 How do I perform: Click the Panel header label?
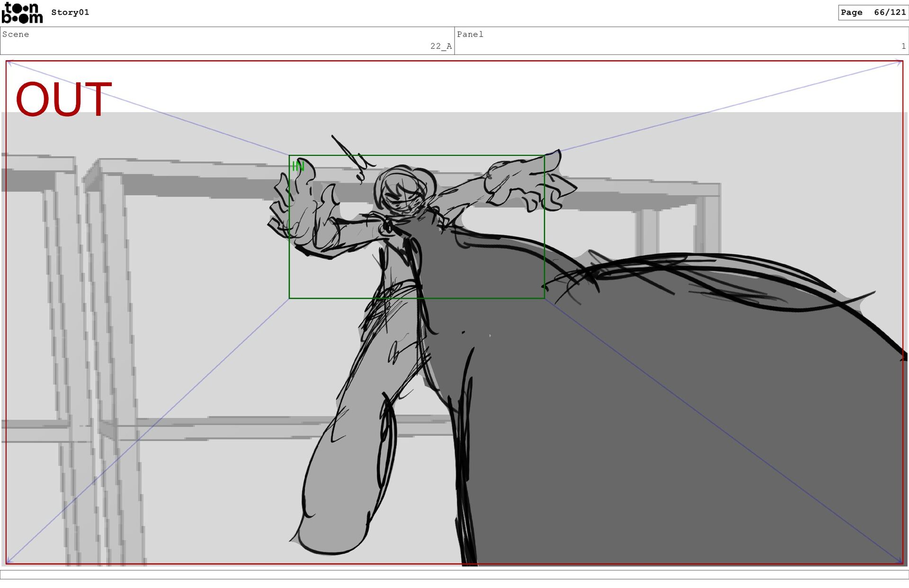(470, 34)
